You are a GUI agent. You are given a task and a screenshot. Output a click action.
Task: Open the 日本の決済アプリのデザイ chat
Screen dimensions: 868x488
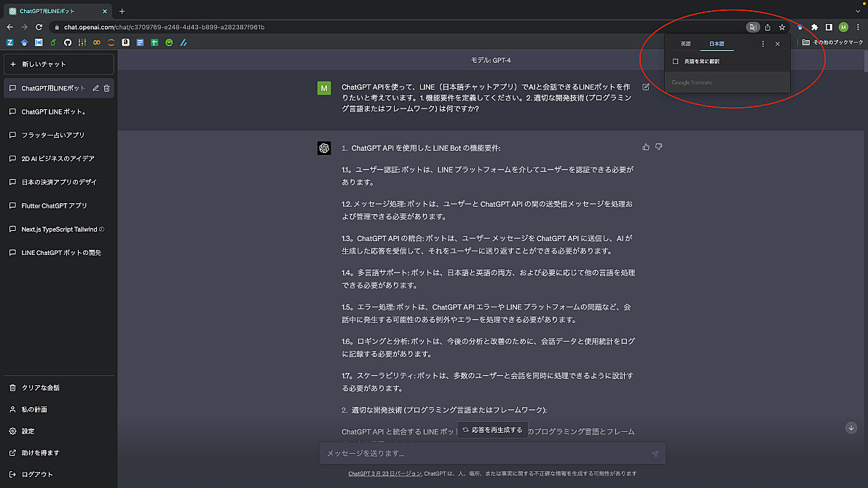tap(59, 182)
